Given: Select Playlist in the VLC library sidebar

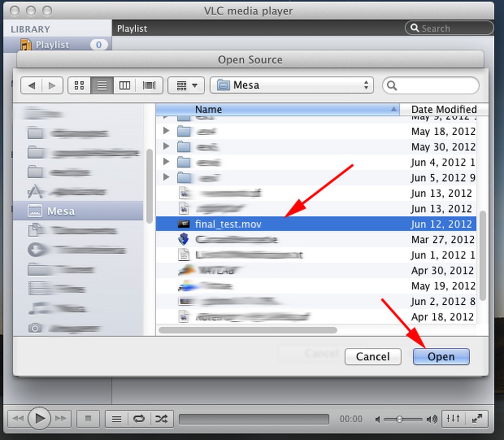Looking at the screenshot, I should tap(57, 45).
